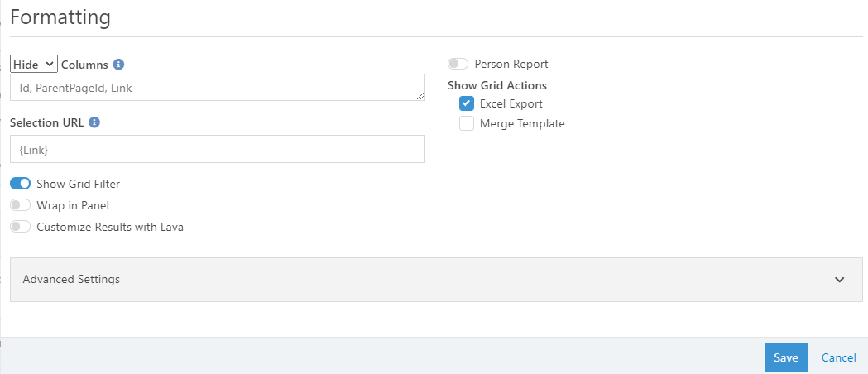Click the Cancel link

click(x=839, y=357)
